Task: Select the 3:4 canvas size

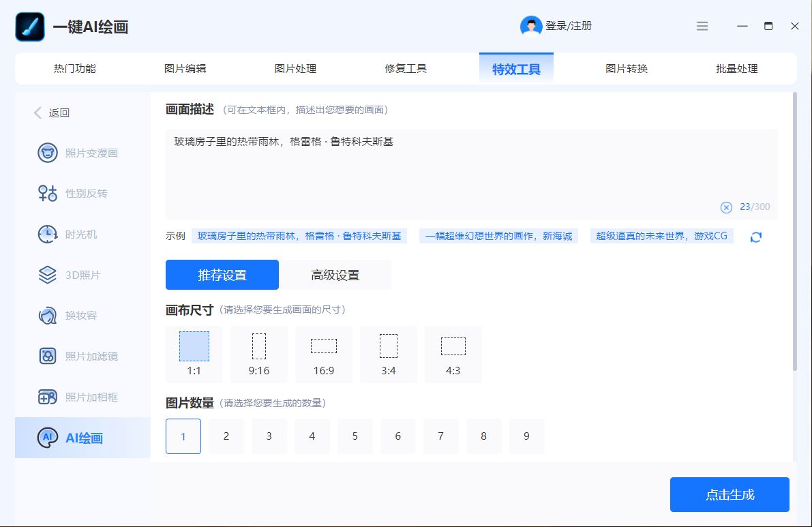Action: click(389, 354)
